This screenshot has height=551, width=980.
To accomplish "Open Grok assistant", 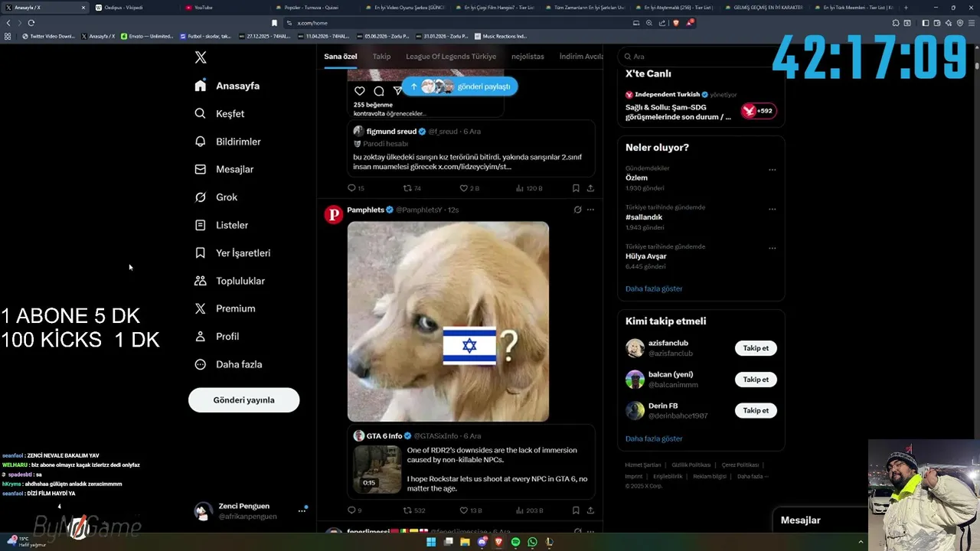I will click(x=216, y=197).
